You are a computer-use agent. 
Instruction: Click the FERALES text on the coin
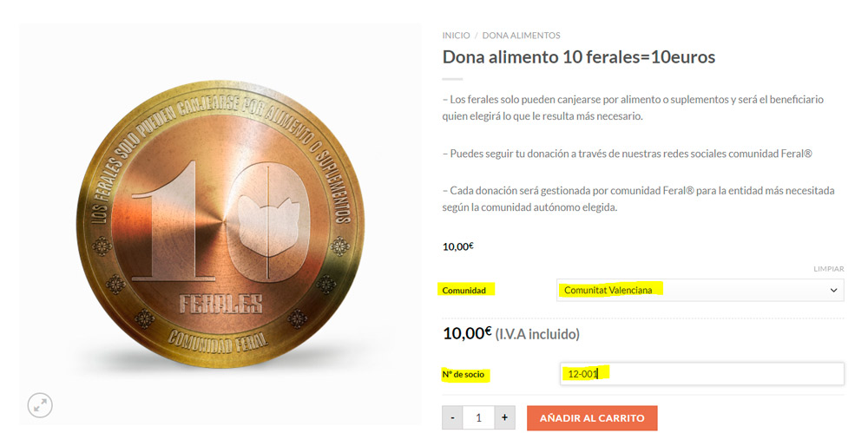point(220,304)
